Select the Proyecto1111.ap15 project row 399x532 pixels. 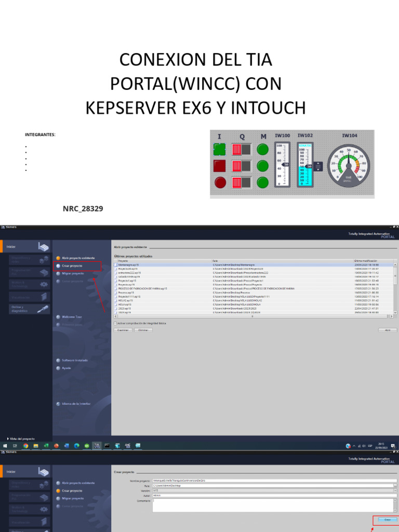coord(253,297)
